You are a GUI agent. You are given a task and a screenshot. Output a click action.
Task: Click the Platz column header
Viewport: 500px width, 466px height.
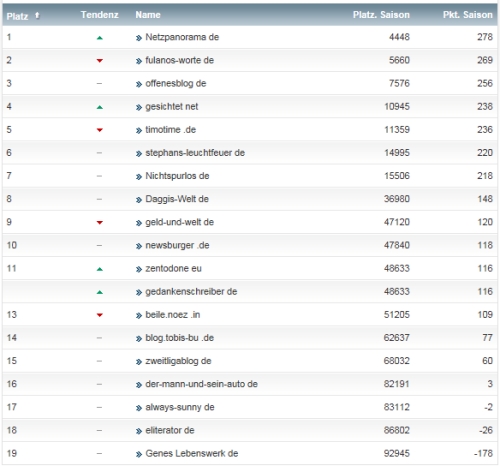pos(17,16)
